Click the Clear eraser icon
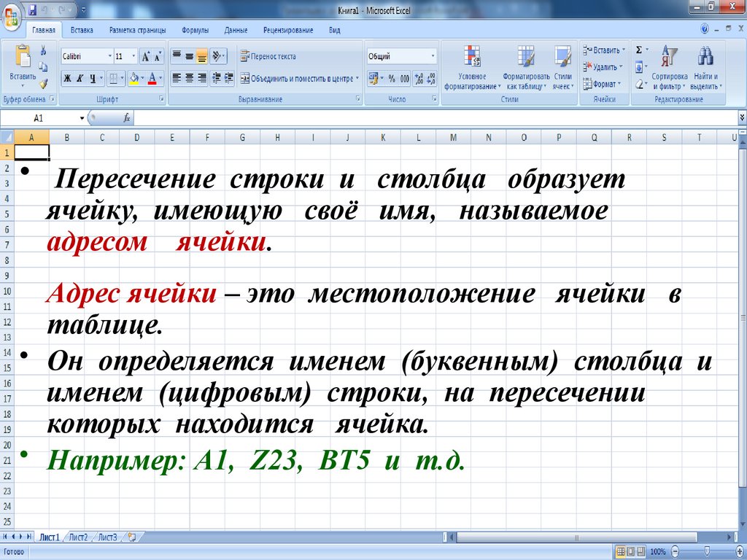The width and height of the screenshot is (747, 560). (639, 85)
